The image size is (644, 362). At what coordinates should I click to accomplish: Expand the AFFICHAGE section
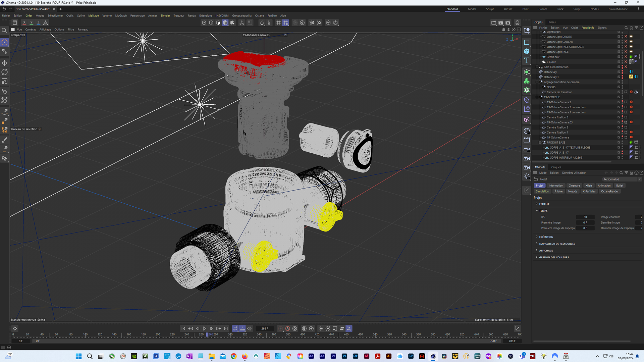pyautogui.click(x=537, y=251)
